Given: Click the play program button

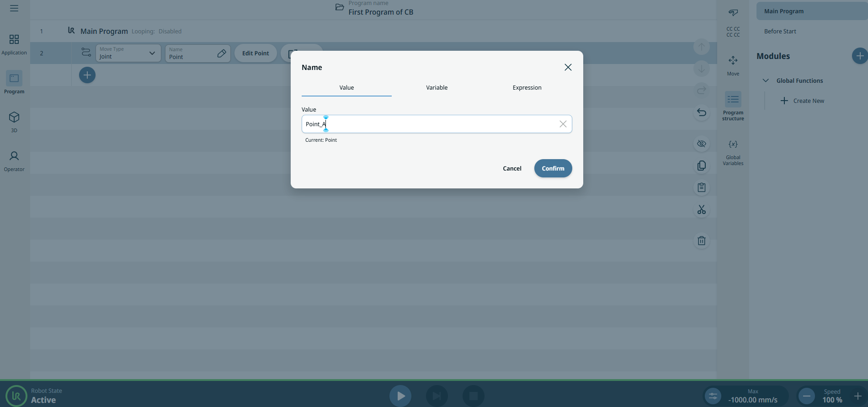Looking at the screenshot, I should point(400,396).
